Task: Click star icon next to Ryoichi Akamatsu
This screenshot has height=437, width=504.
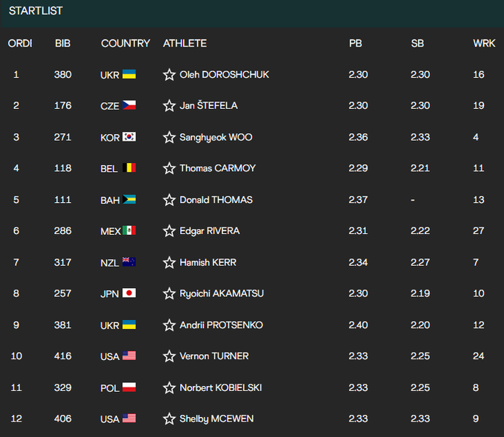Action: click(170, 293)
